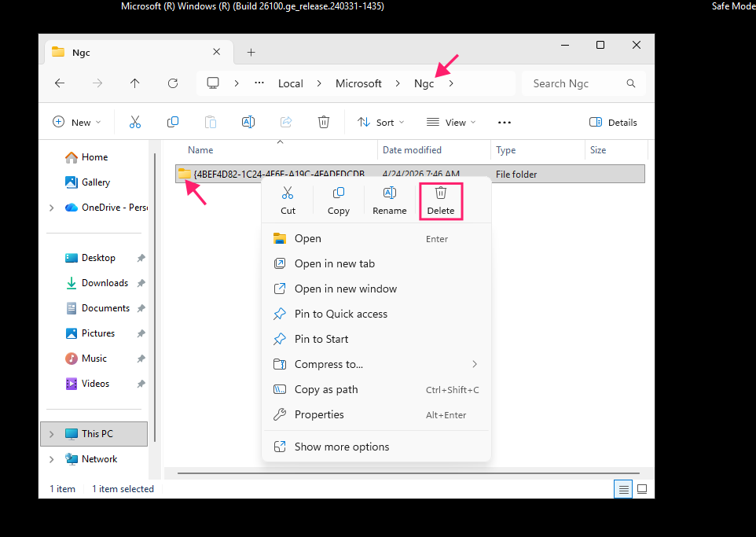The image size is (756, 537).
Task: Close the Ngc tab
Action: 216,52
